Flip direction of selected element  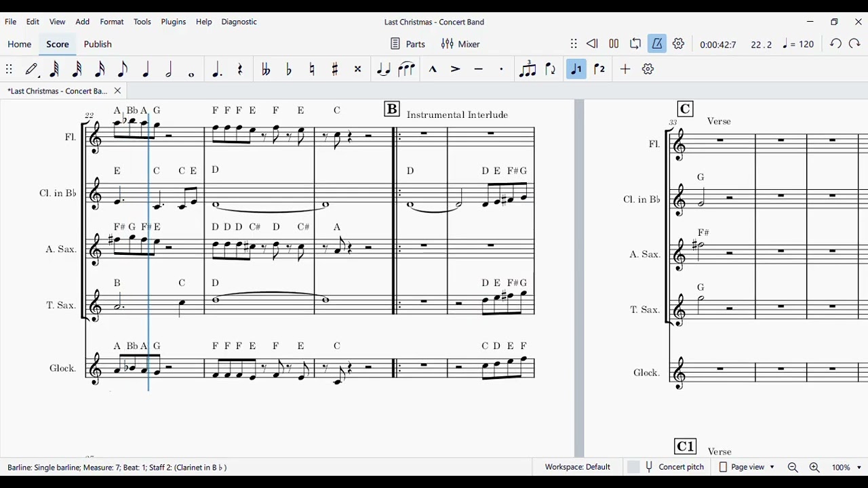click(x=551, y=69)
